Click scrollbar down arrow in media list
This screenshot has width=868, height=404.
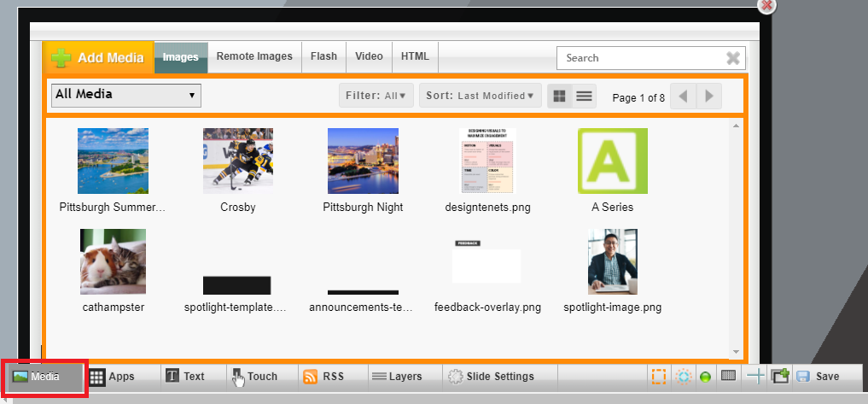tap(736, 351)
